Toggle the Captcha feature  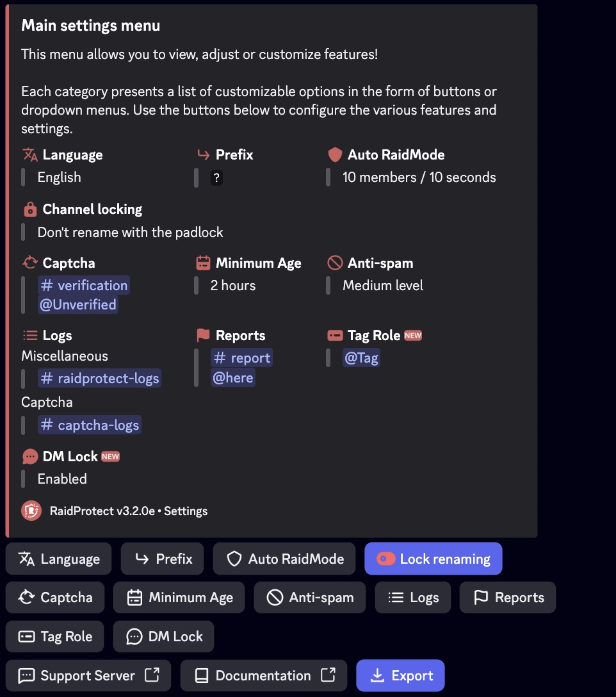point(55,597)
